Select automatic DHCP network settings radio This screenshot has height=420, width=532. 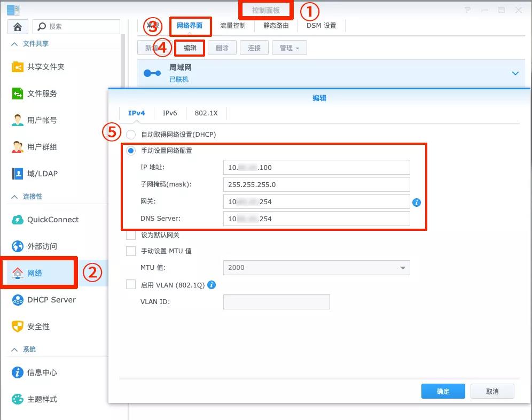click(131, 135)
